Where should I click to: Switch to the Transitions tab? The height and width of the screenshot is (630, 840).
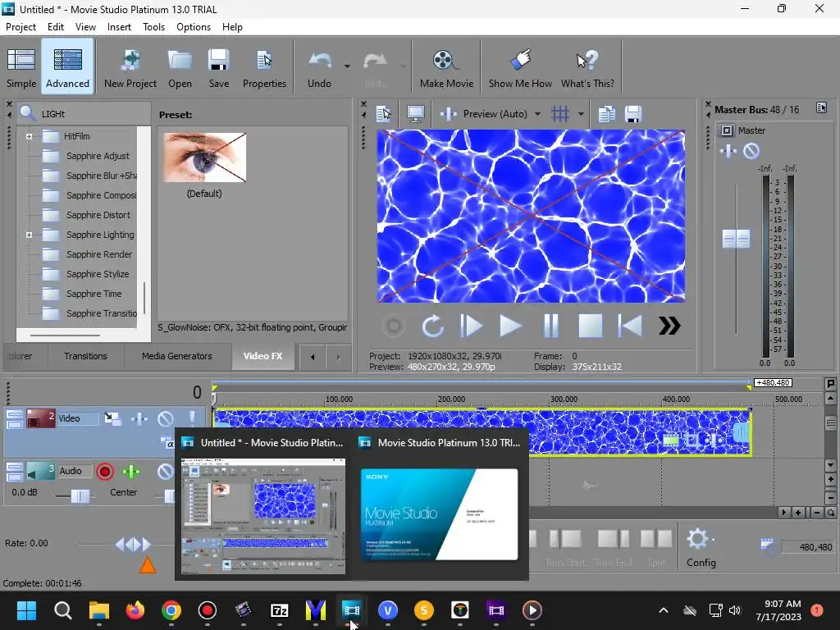[85, 356]
